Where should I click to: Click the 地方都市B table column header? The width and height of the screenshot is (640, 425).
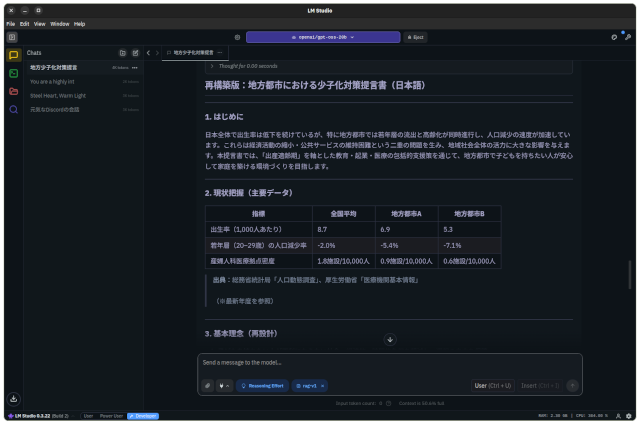[469, 214]
